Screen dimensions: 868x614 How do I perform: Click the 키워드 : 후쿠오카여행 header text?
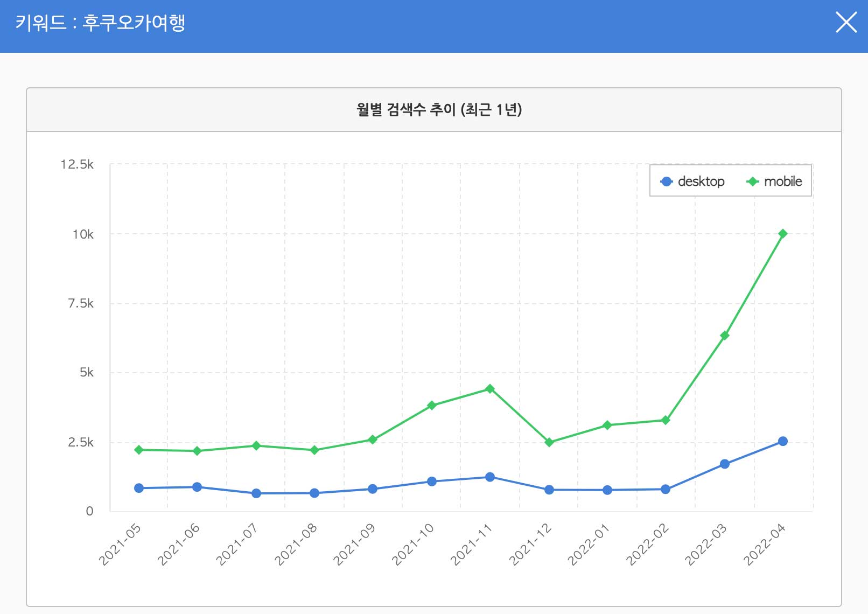[100, 23]
